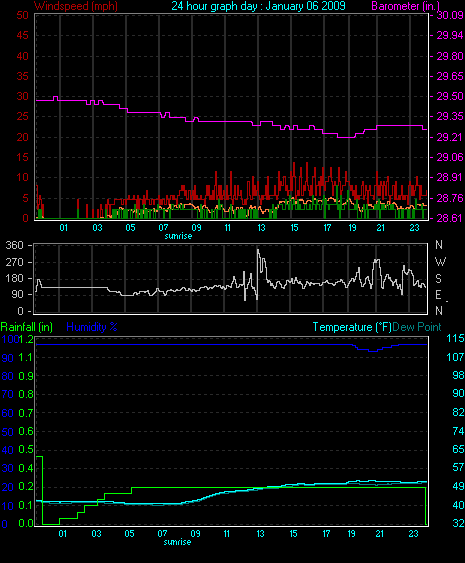Click the '24 hour graph day : January 06 2009' title
This screenshot has height=563, width=465.
tap(258, 6)
